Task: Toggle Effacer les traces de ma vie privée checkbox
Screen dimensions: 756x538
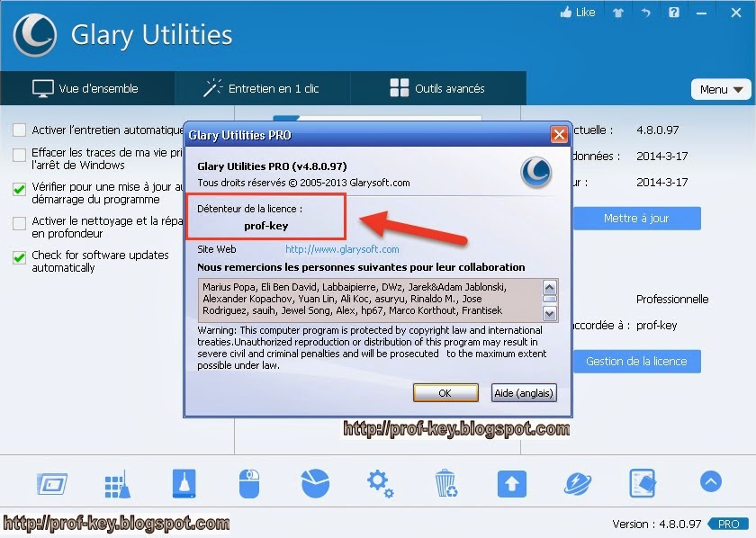Action: pos(19,156)
